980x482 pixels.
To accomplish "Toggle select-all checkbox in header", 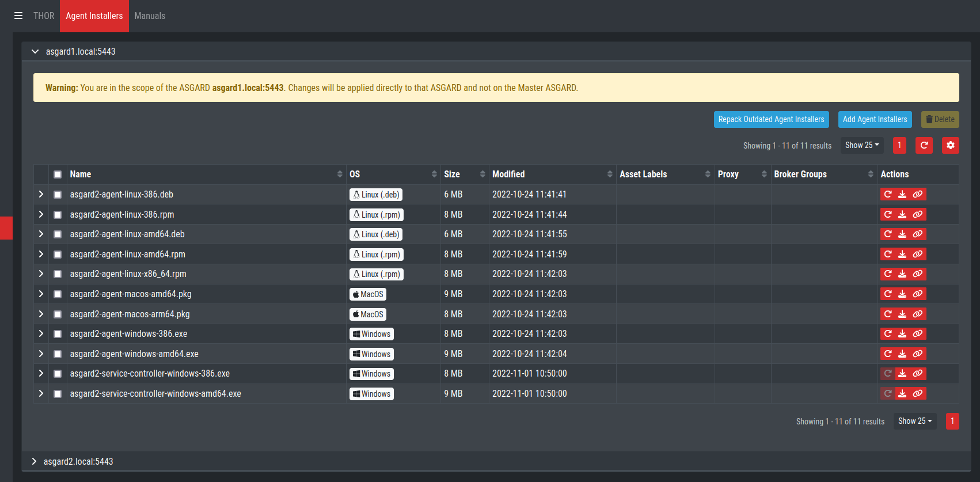I will pos(58,174).
